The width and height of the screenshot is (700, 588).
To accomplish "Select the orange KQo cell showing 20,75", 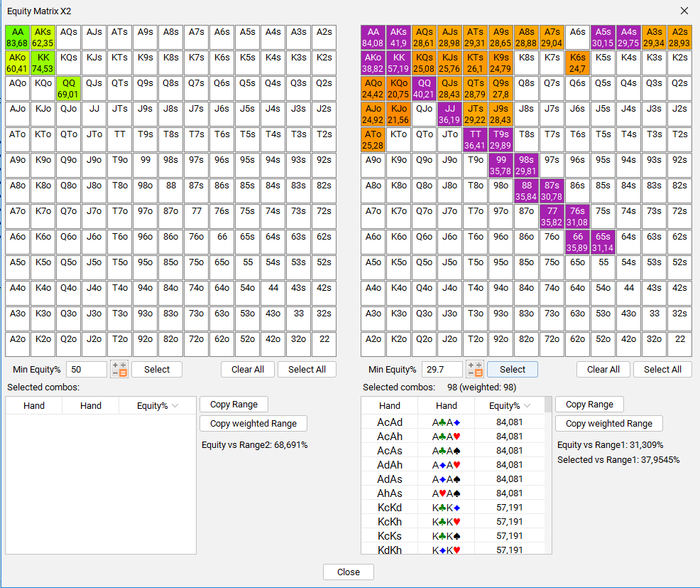I will pyautogui.click(x=399, y=88).
